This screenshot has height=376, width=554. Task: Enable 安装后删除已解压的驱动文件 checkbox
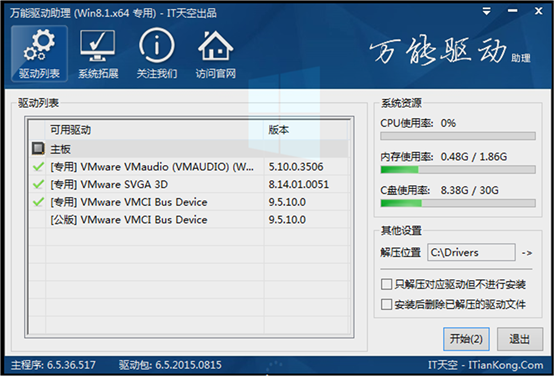tap(387, 304)
